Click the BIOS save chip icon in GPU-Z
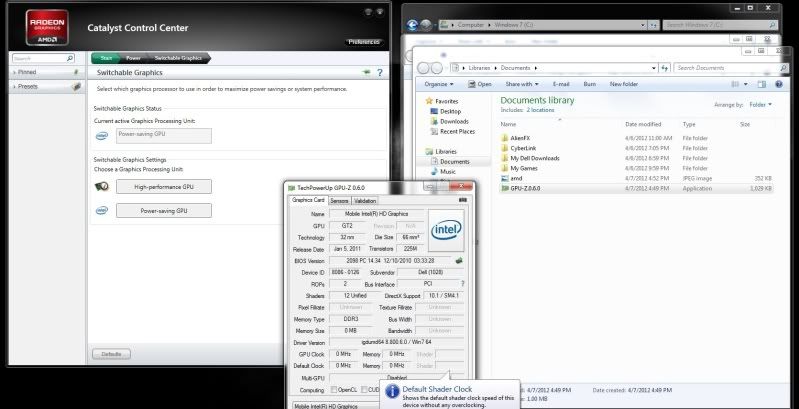This screenshot has height=409, width=799. coord(459,261)
